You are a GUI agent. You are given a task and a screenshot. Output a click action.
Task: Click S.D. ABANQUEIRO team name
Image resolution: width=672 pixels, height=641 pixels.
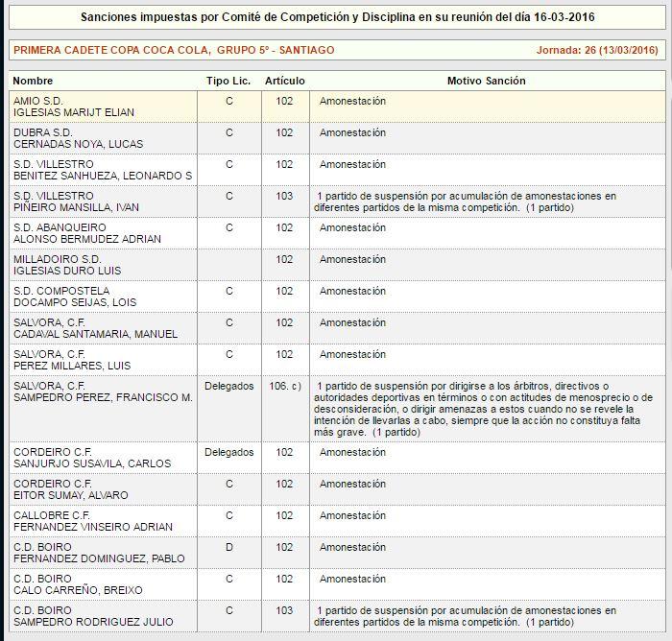60,228
